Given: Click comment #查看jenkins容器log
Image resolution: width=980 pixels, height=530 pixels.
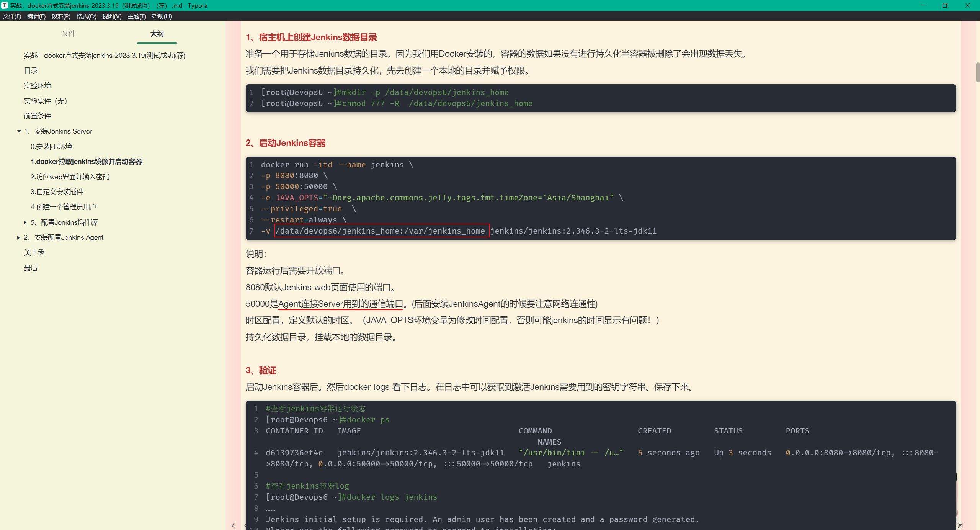Looking at the screenshot, I should click(307, 486).
